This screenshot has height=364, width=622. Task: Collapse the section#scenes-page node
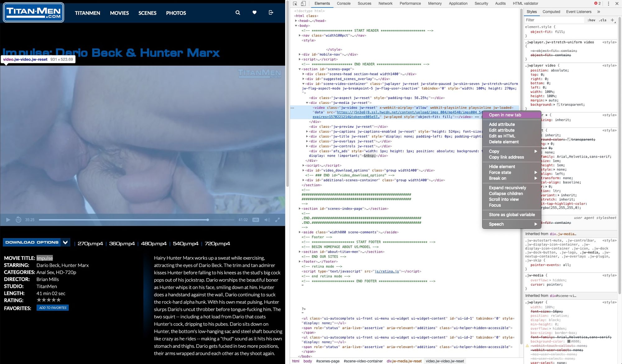(300, 69)
